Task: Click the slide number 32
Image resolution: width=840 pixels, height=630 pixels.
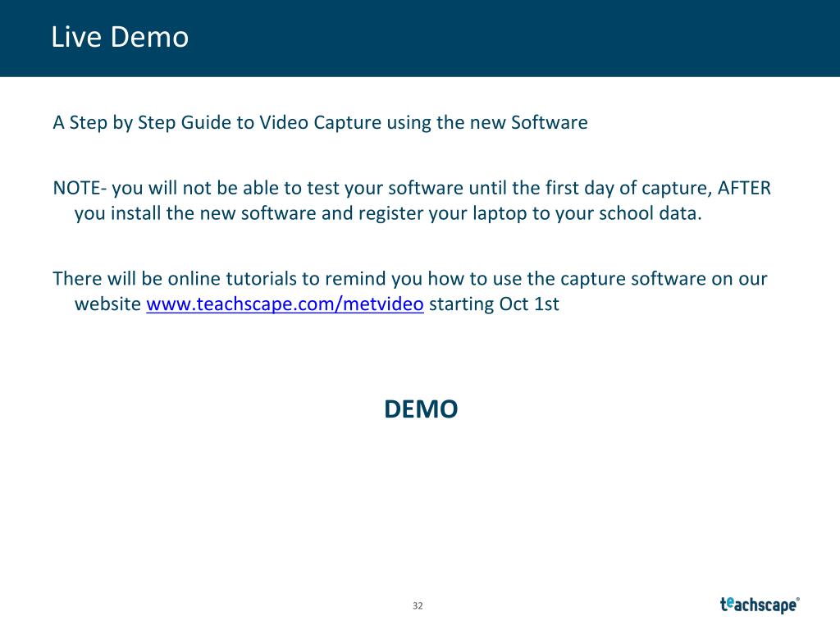Action: 418,606
